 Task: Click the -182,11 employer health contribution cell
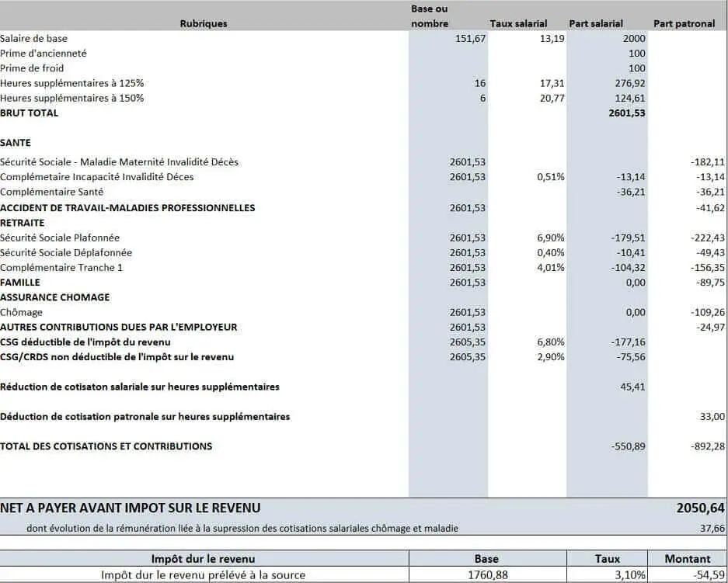click(x=707, y=162)
